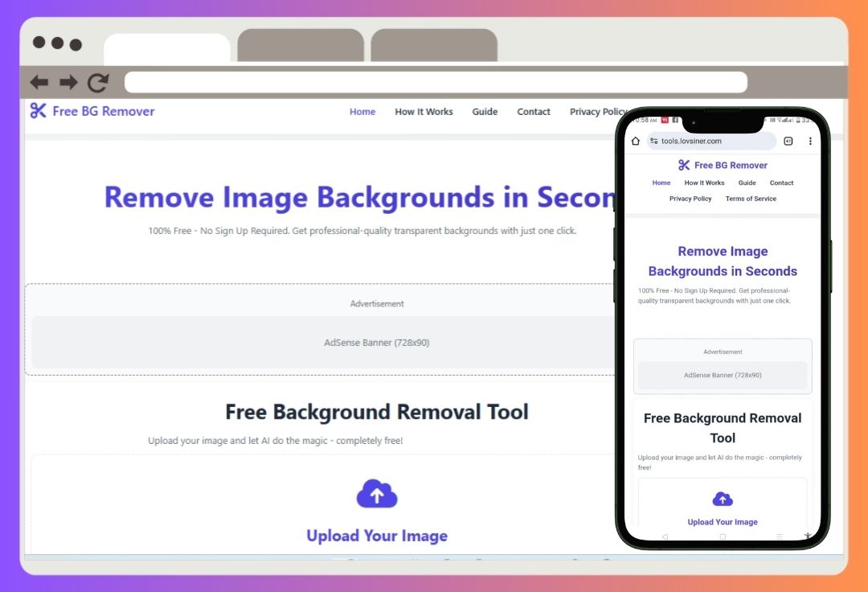
Task: Tap the phone browser home icon
Action: (x=636, y=141)
